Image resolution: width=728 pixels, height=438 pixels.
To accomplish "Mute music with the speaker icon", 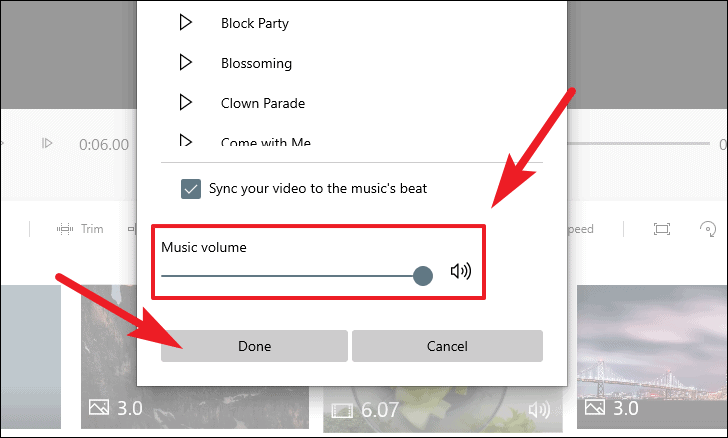I will pos(461,271).
